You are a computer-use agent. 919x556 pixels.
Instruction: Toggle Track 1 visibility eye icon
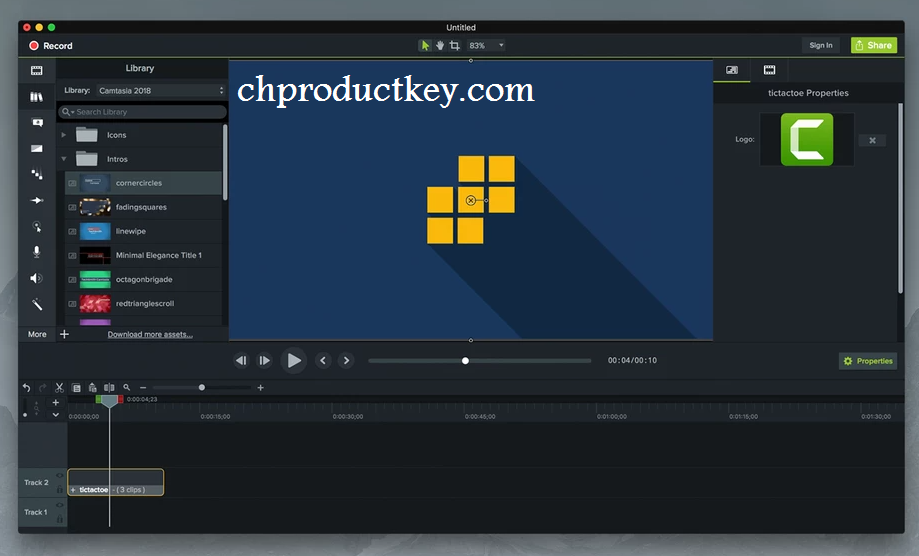tap(60, 505)
